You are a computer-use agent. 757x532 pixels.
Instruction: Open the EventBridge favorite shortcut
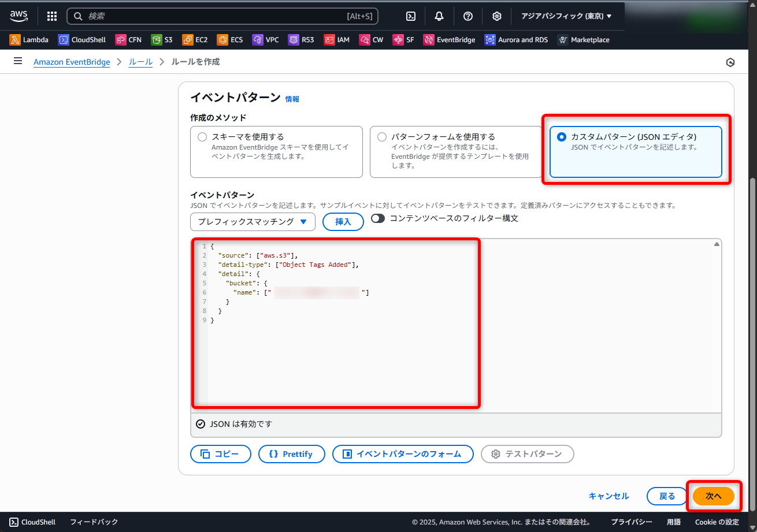coord(449,40)
